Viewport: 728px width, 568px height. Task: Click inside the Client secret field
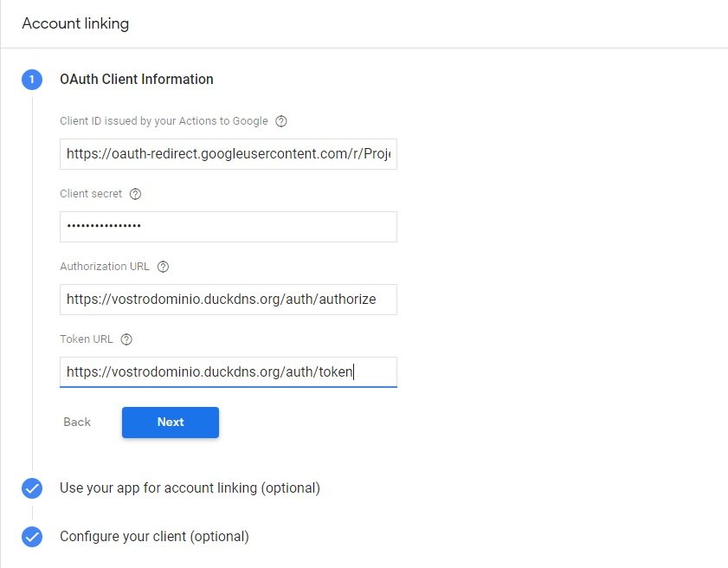coord(228,227)
